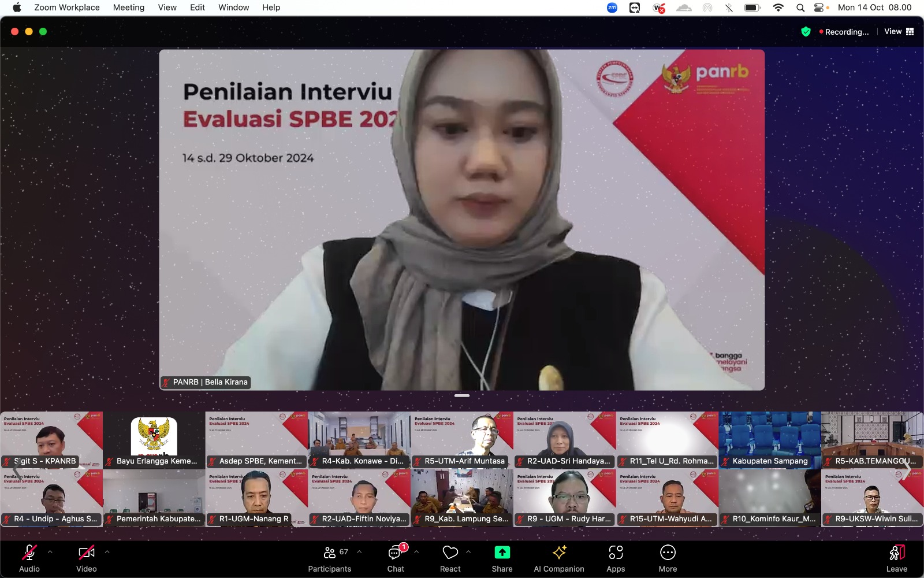Click the main speaker video
The height and width of the screenshot is (578, 924).
pyautogui.click(x=462, y=220)
